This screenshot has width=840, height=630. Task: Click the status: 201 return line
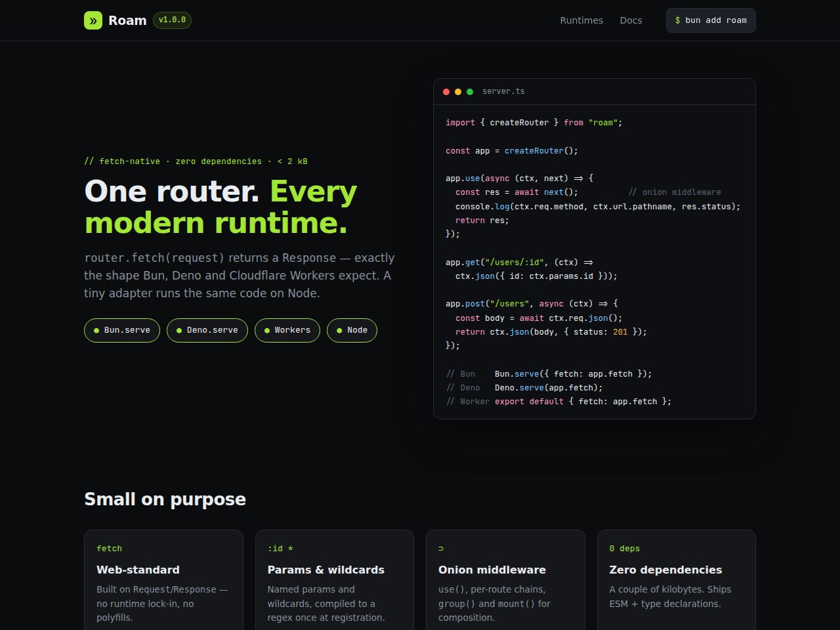pyautogui.click(x=551, y=332)
